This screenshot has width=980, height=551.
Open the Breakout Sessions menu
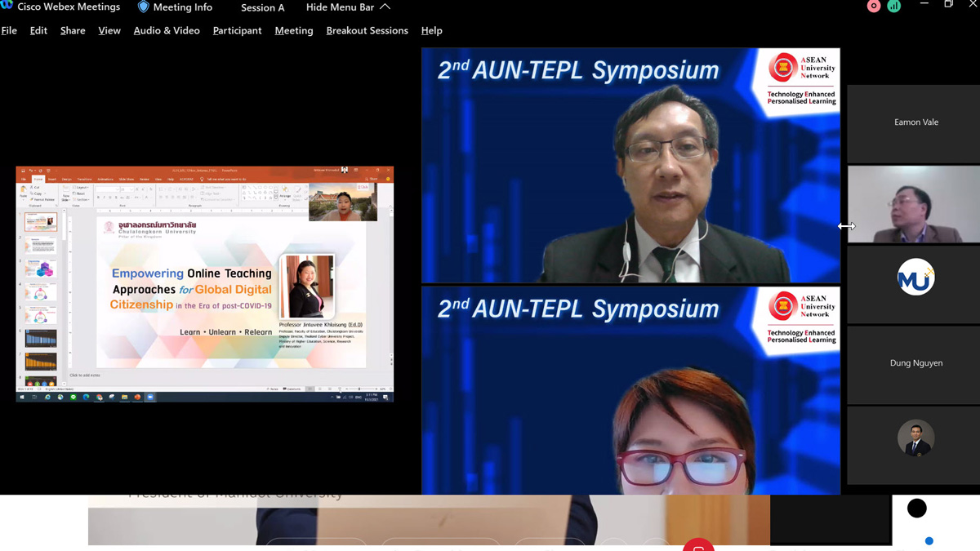367,30
